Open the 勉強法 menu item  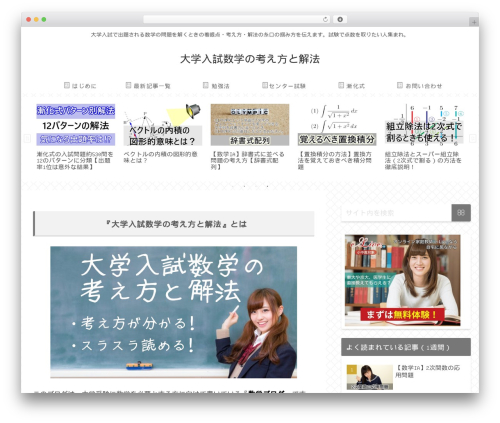[x=220, y=86]
